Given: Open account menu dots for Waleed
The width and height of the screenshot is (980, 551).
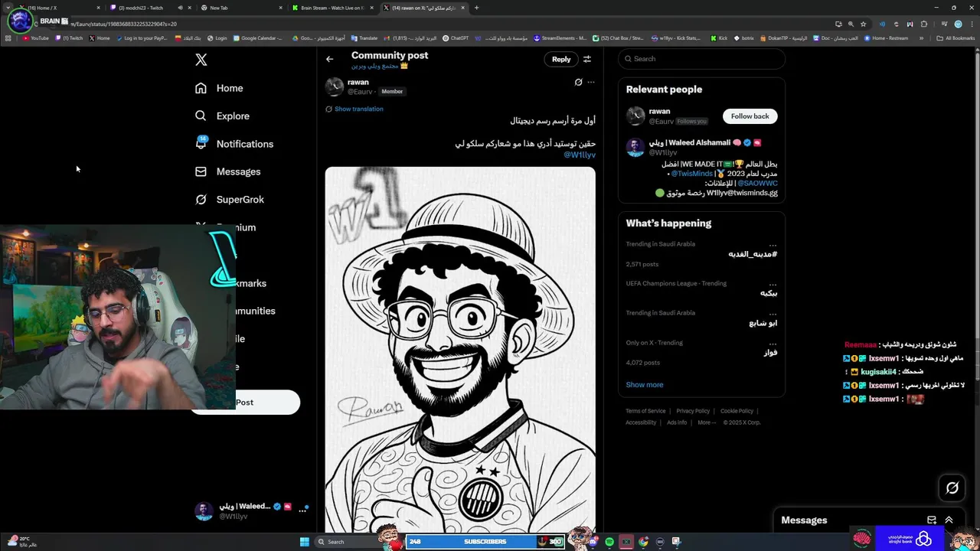Looking at the screenshot, I should pyautogui.click(x=302, y=510).
